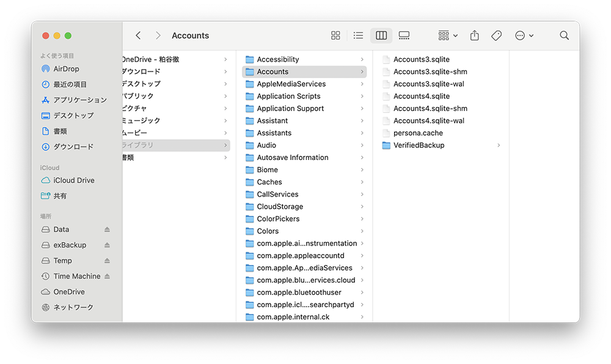This screenshot has height=364, width=611.
Task: Switch to icon grid view
Action: tap(335, 35)
